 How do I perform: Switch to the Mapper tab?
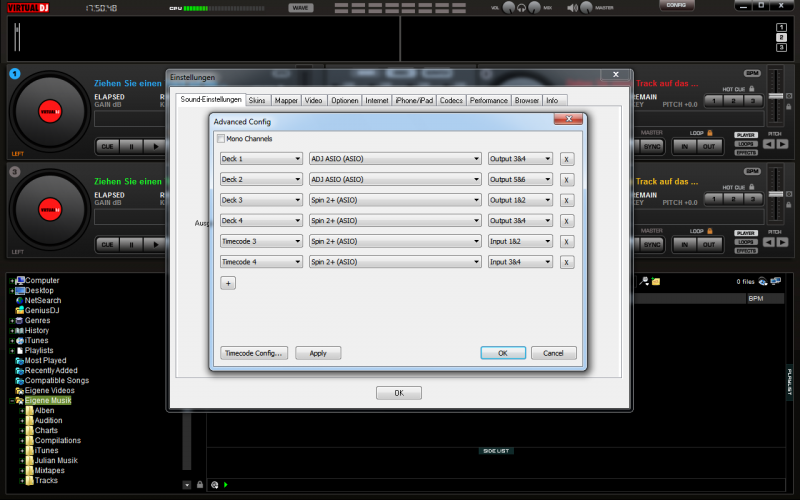click(x=286, y=101)
